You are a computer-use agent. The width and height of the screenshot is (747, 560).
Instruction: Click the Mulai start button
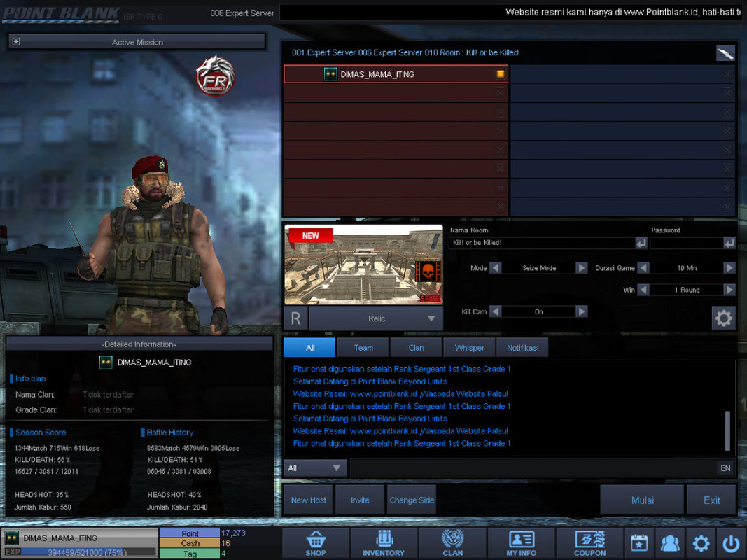[x=642, y=500]
